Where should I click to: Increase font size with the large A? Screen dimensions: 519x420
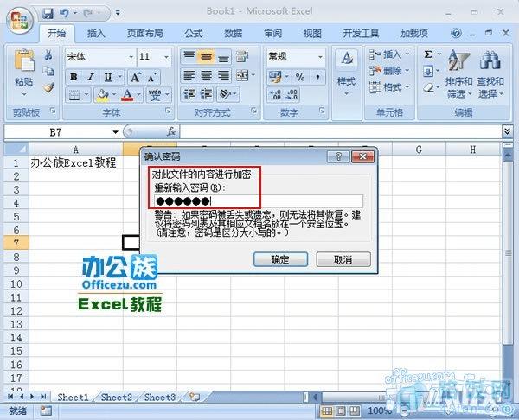pos(135,77)
